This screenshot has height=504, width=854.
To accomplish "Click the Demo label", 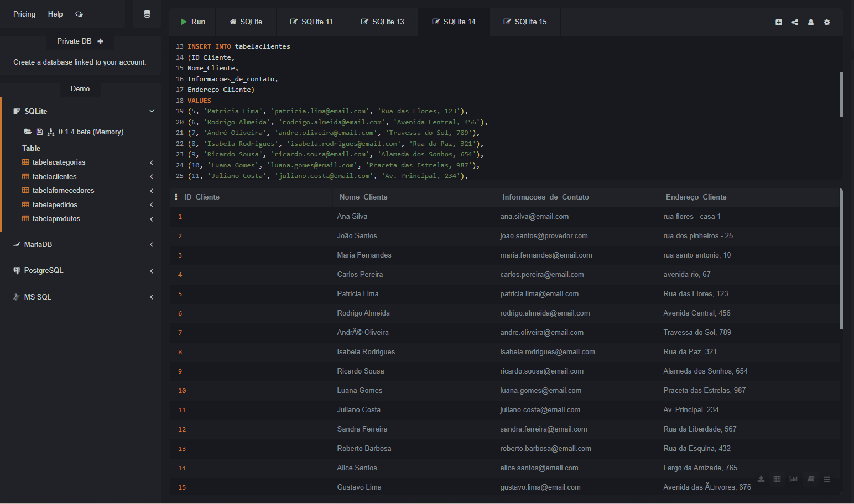I will pos(80,89).
